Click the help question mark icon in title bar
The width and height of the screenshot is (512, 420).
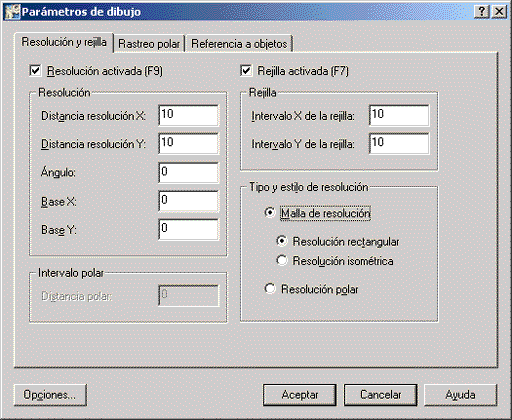482,12
